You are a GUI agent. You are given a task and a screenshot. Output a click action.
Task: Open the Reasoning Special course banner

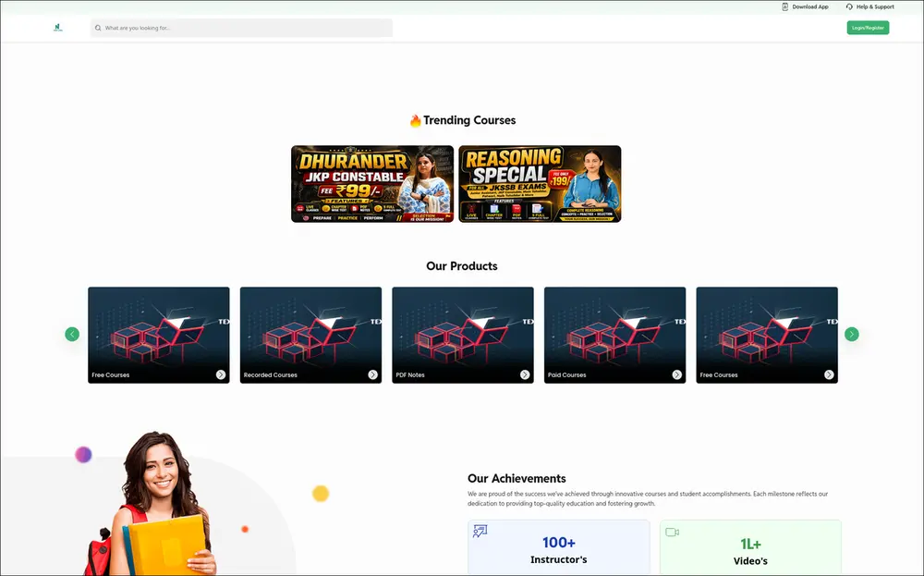(540, 184)
